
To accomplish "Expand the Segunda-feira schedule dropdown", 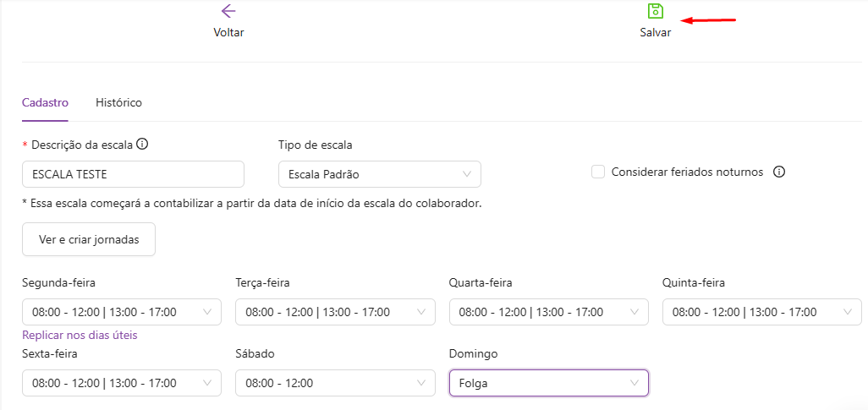I will pyautogui.click(x=121, y=312).
